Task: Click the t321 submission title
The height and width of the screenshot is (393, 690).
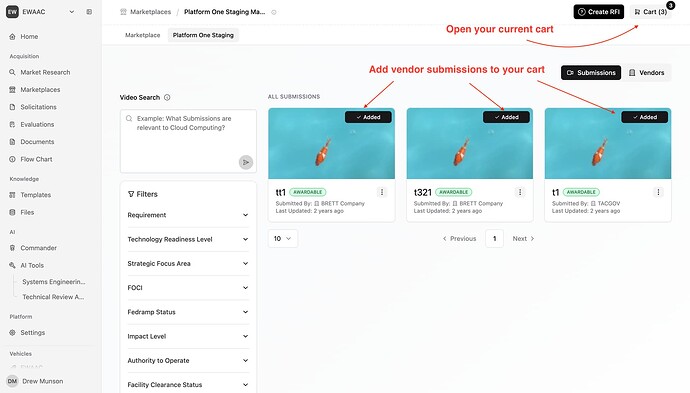Action: coord(422,192)
